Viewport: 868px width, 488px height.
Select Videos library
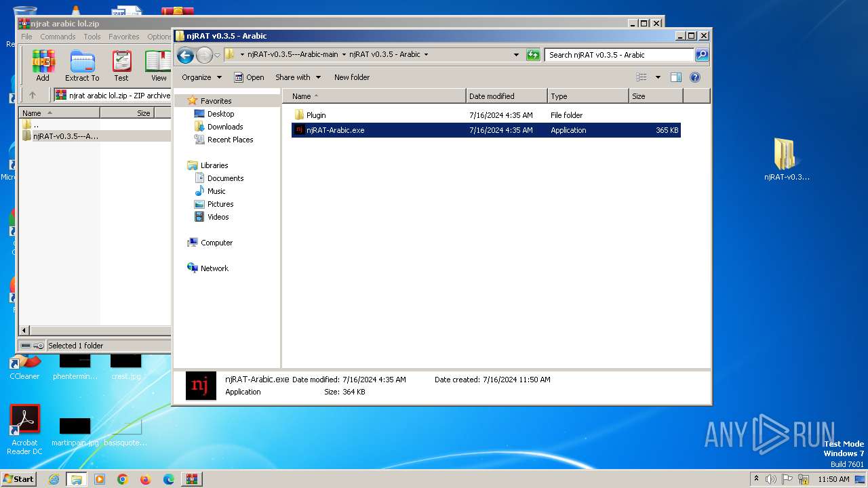pos(218,217)
